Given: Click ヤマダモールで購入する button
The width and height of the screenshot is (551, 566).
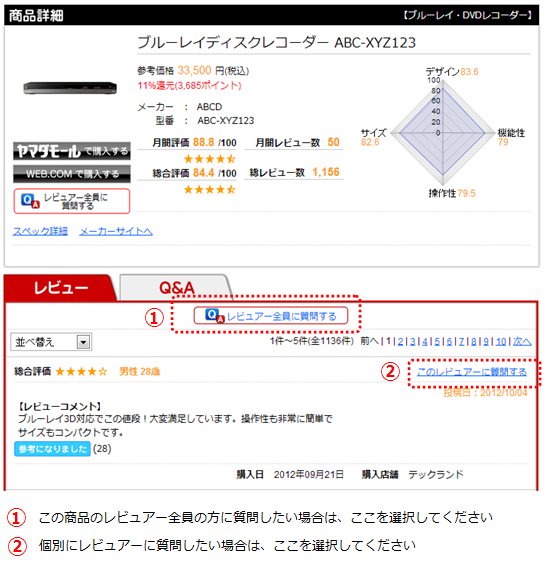Looking at the screenshot, I should (x=72, y=151).
